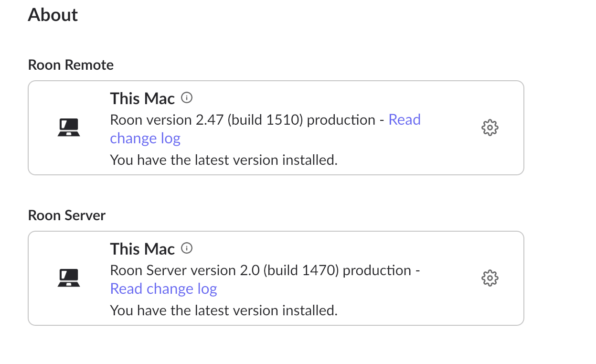This screenshot has width=596, height=364.
Task: Click the build 1470 text
Action: click(x=301, y=271)
